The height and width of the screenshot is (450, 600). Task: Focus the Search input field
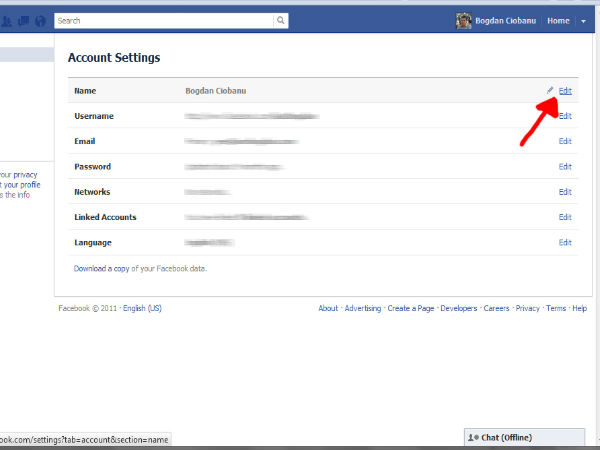click(x=164, y=21)
